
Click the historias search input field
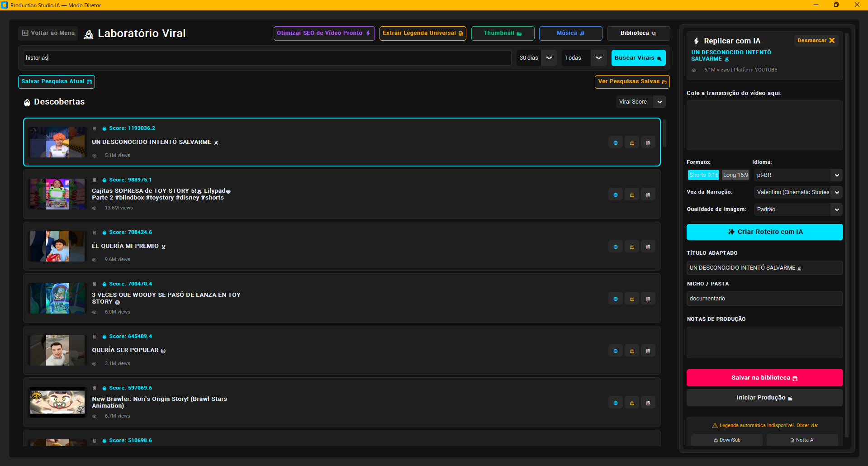pos(267,58)
